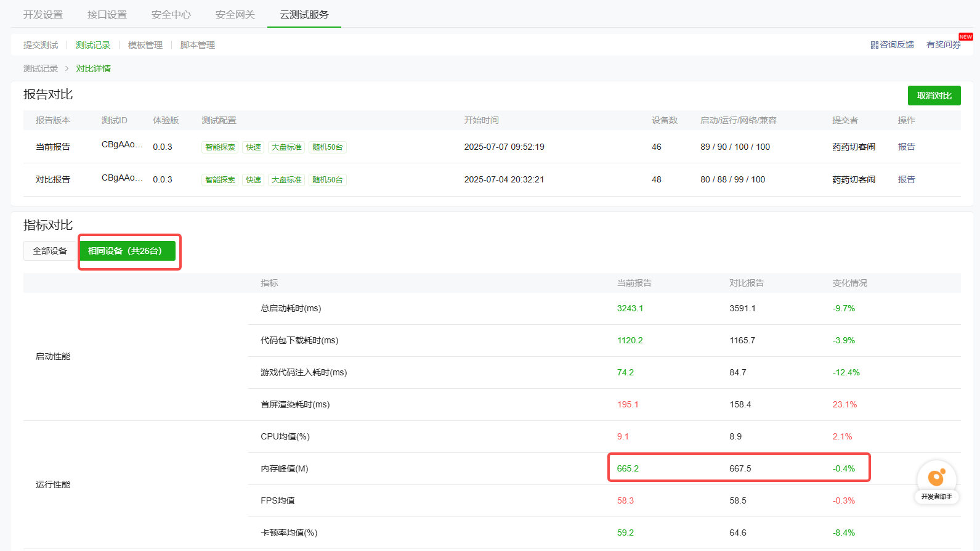
Task: Select the 相同设备 (共26台) filter button
Action: [128, 251]
